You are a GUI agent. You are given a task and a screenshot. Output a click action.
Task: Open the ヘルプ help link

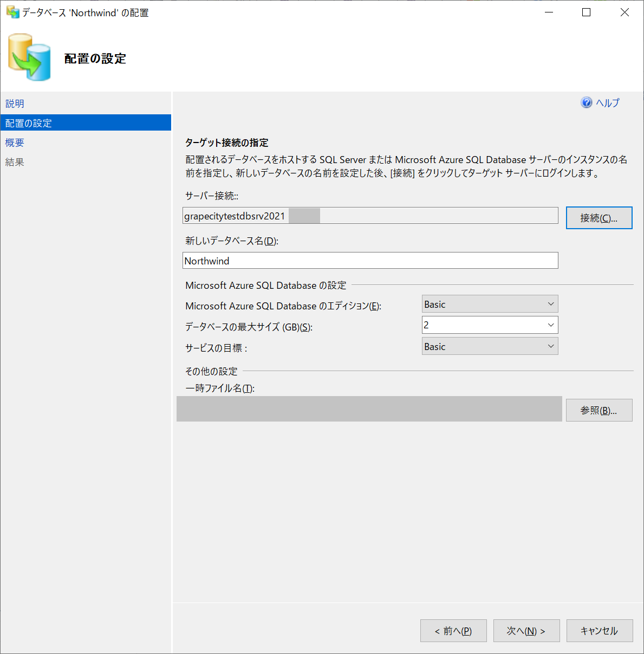pos(608,103)
